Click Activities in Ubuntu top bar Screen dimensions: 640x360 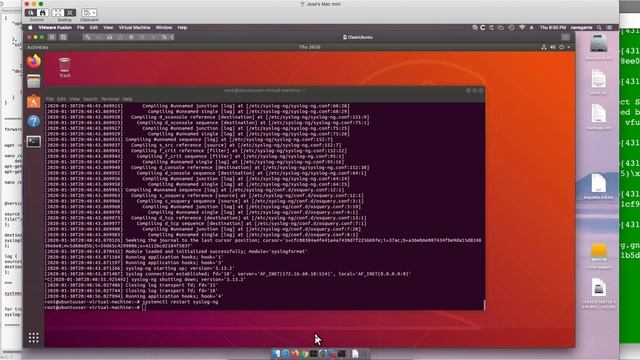[x=38, y=47]
